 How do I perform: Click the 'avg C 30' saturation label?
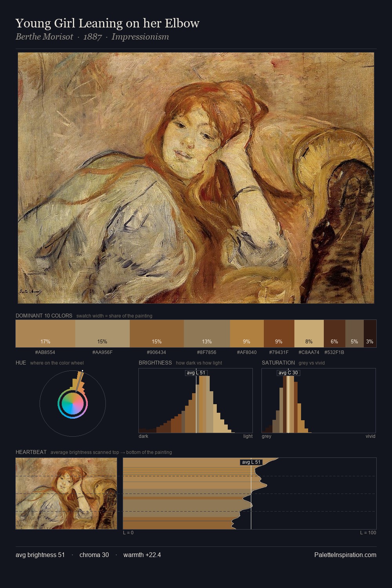[x=288, y=373]
